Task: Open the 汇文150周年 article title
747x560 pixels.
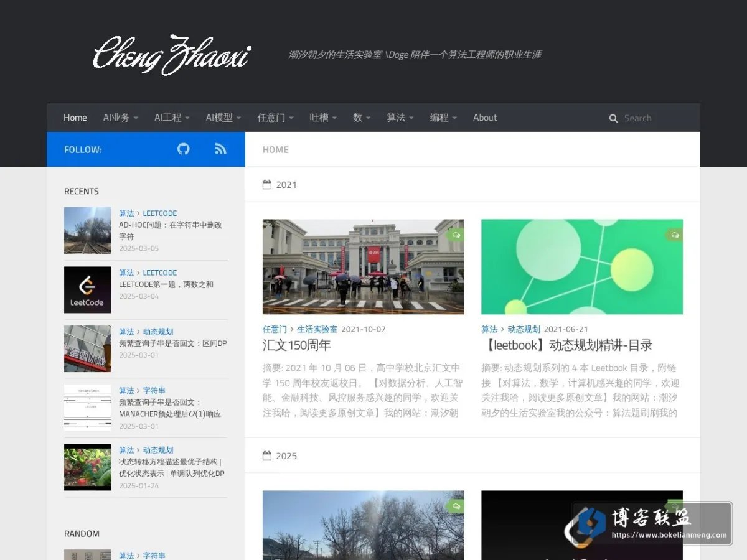Action: tap(297, 345)
